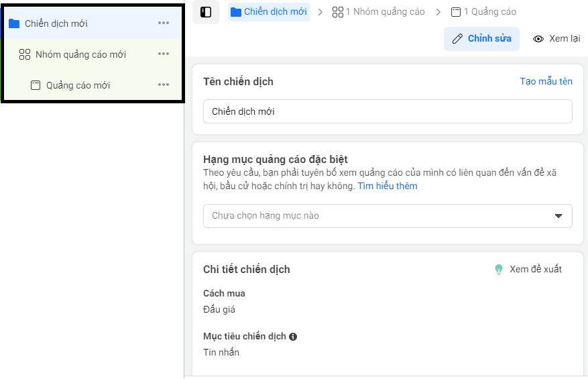Viewport: 588px width, 379px height.
Task: Click the eye icon beside Xem lại
Action: [538, 39]
